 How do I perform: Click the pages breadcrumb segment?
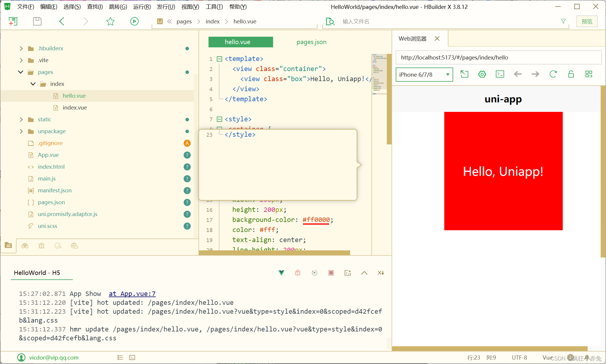point(184,21)
